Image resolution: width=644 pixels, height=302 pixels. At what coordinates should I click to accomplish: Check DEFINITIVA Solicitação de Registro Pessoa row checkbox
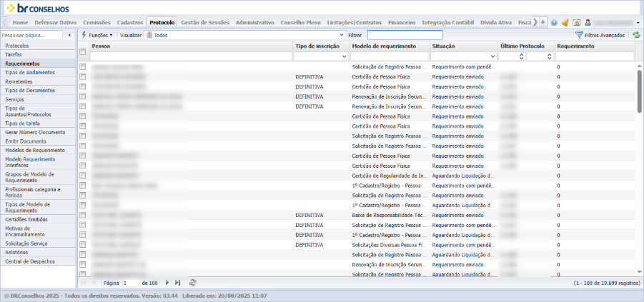pyautogui.click(x=82, y=225)
